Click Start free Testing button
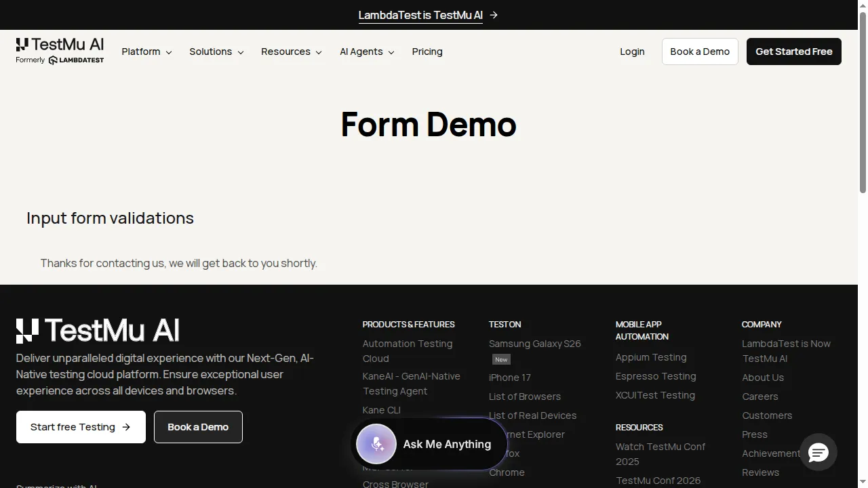The width and height of the screenshot is (868, 488). 81,427
